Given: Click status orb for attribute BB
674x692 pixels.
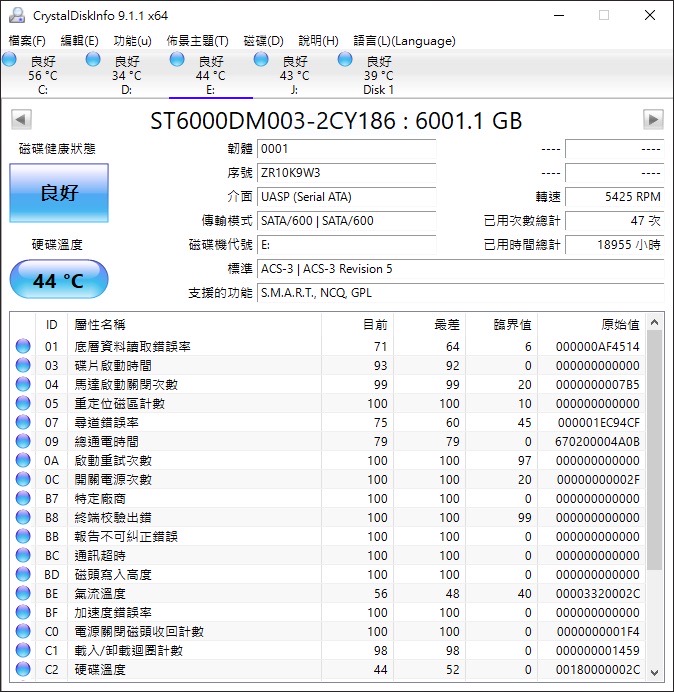Looking at the screenshot, I should point(23,536).
